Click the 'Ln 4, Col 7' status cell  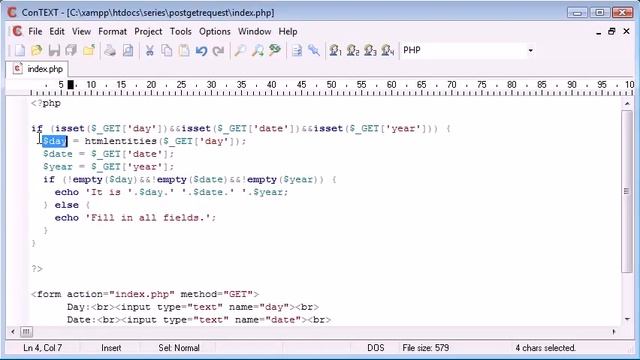(42, 348)
